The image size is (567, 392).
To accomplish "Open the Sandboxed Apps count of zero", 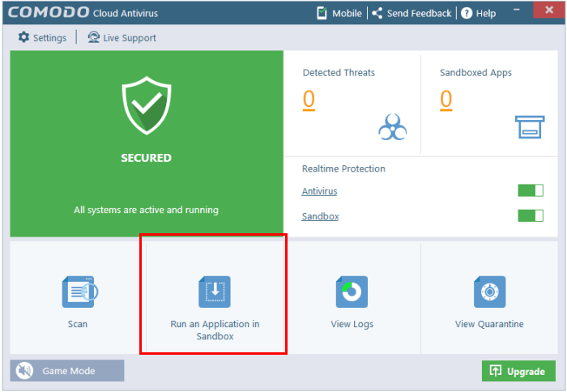I will [x=446, y=100].
